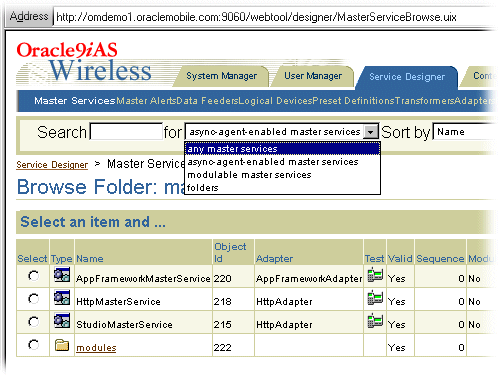498x375 pixels.
Task: Choose 'async-agent-enabled master services' list option
Action: [282, 162]
